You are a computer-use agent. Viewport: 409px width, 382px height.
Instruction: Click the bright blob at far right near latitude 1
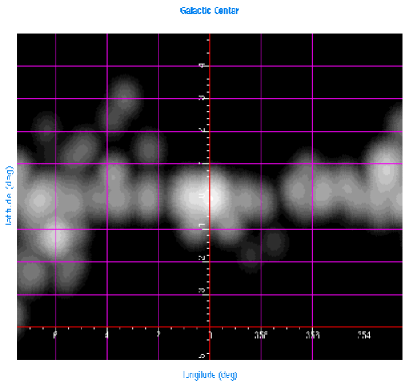pos(386,171)
